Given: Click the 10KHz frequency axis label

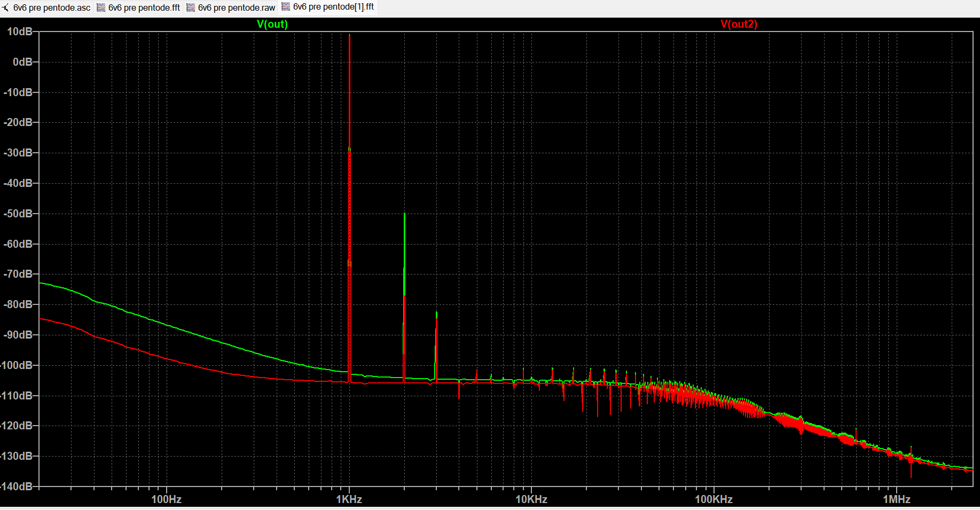Looking at the screenshot, I should pos(531,499).
